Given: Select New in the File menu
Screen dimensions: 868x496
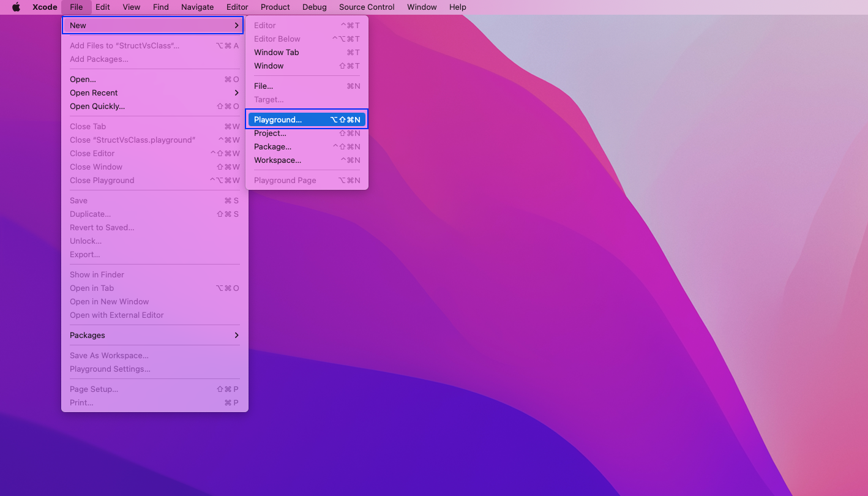Looking at the screenshot, I should (153, 26).
